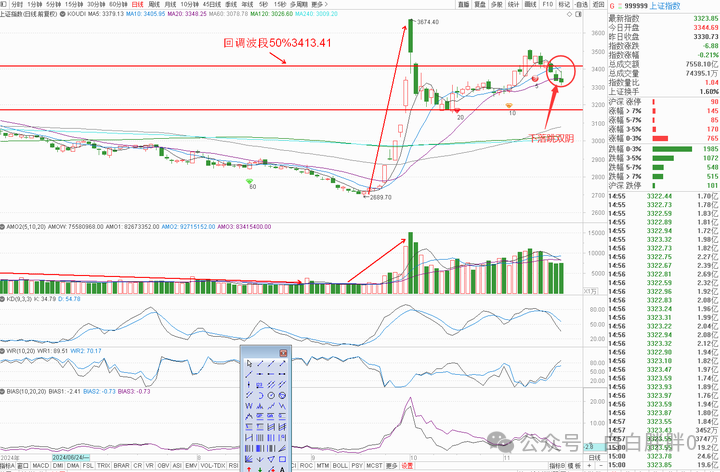The width and height of the screenshot is (720, 472).
Task: Select the Gann fan tool at bottom-left
Action: (x=249, y=459)
